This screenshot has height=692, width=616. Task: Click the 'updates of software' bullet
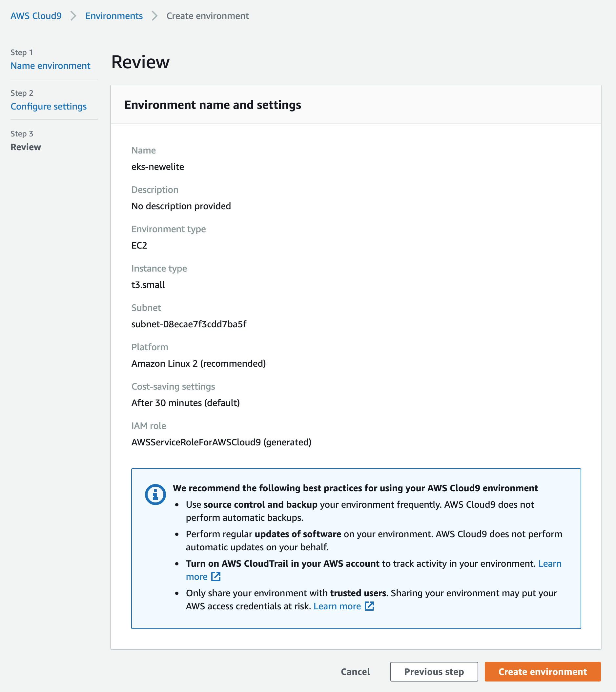click(x=374, y=540)
